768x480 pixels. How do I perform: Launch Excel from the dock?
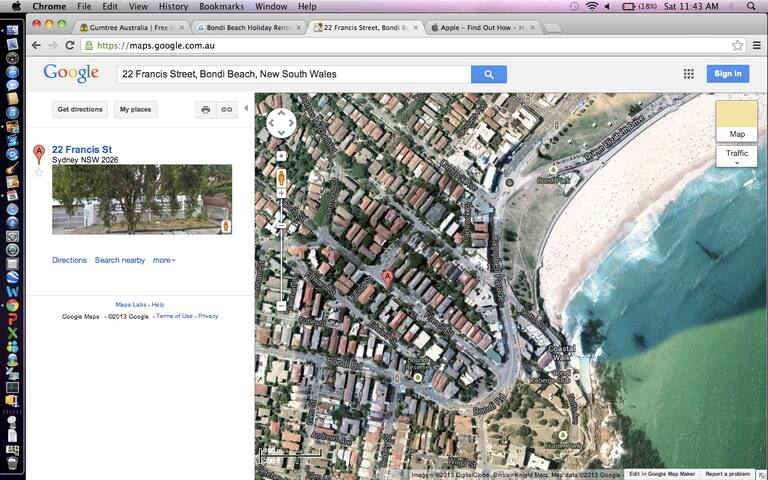(12, 333)
